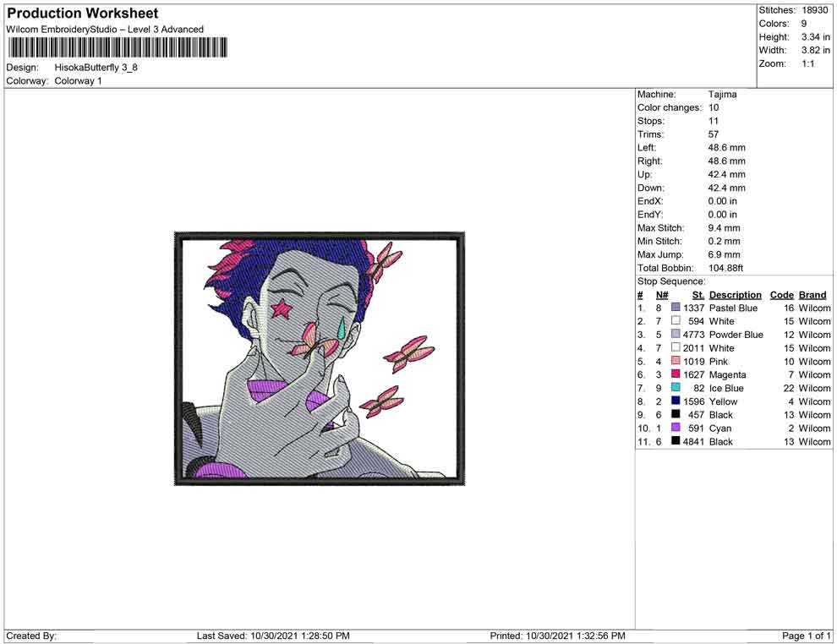Click the 'Page 1 of 1' footer

point(806,636)
